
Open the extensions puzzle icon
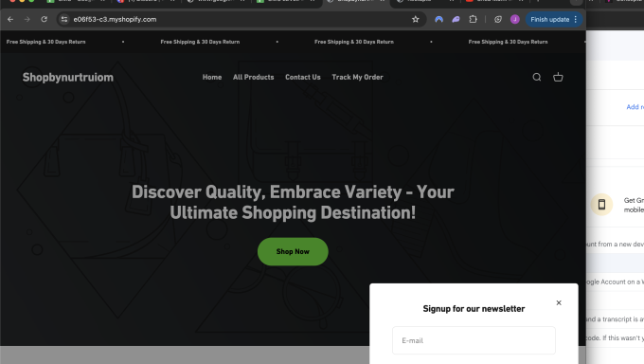tap(473, 19)
